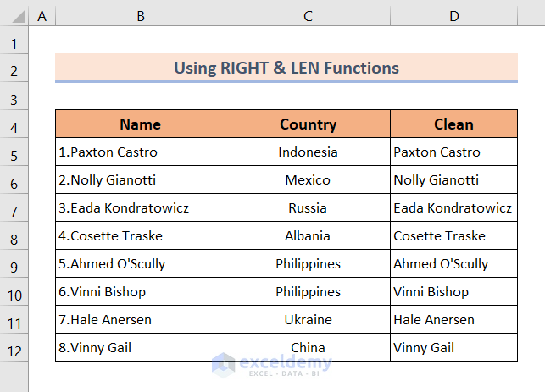
Task: Select column A header
Action: click(x=42, y=15)
